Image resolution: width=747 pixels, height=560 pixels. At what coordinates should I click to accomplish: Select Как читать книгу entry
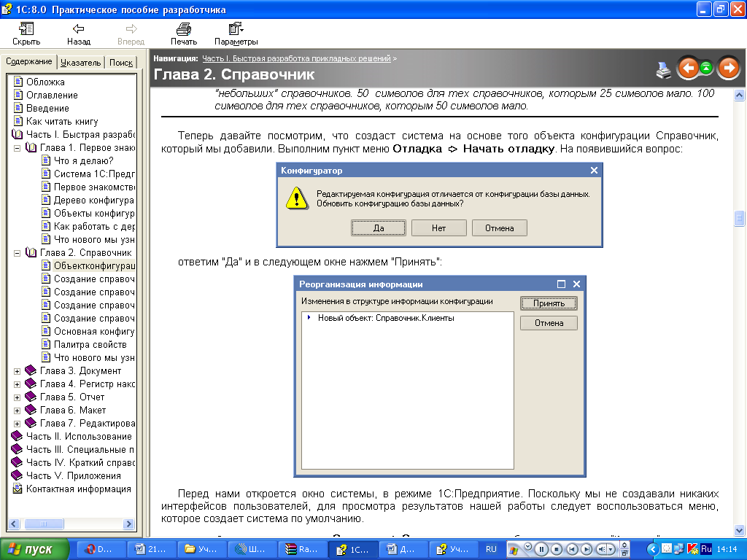(x=62, y=122)
